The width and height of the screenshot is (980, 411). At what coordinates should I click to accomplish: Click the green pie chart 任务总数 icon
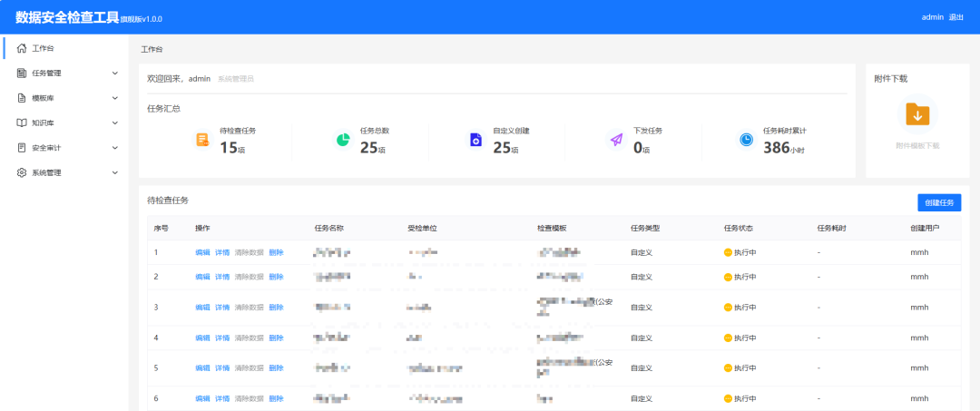click(343, 140)
